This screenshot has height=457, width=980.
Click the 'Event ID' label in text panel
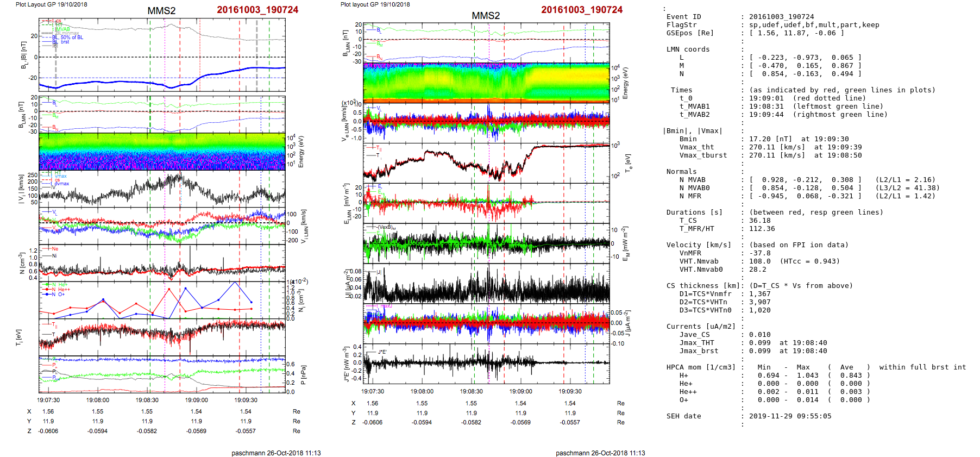click(x=683, y=17)
